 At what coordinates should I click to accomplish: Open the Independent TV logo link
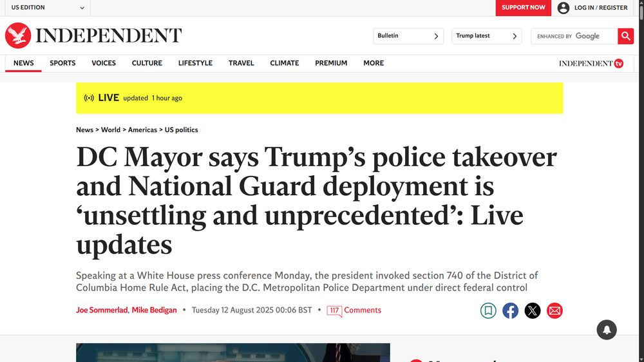pyautogui.click(x=591, y=63)
